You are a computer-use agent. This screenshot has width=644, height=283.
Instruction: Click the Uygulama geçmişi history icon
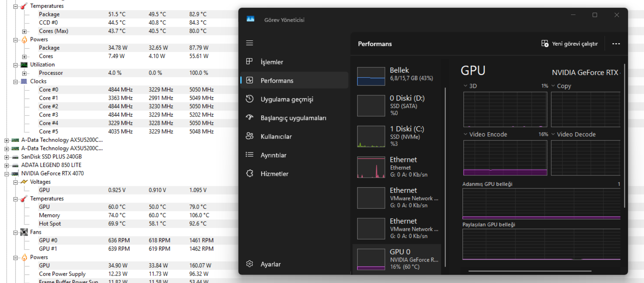pyautogui.click(x=250, y=99)
